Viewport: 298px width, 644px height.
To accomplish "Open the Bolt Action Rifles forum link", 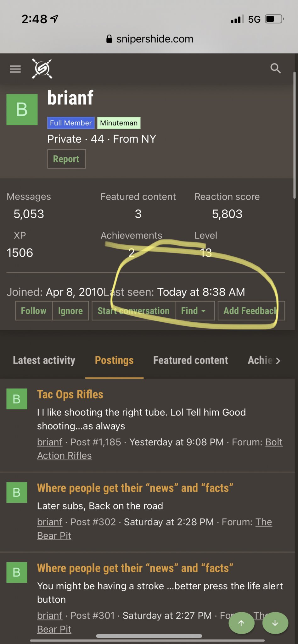I will [x=160, y=449].
